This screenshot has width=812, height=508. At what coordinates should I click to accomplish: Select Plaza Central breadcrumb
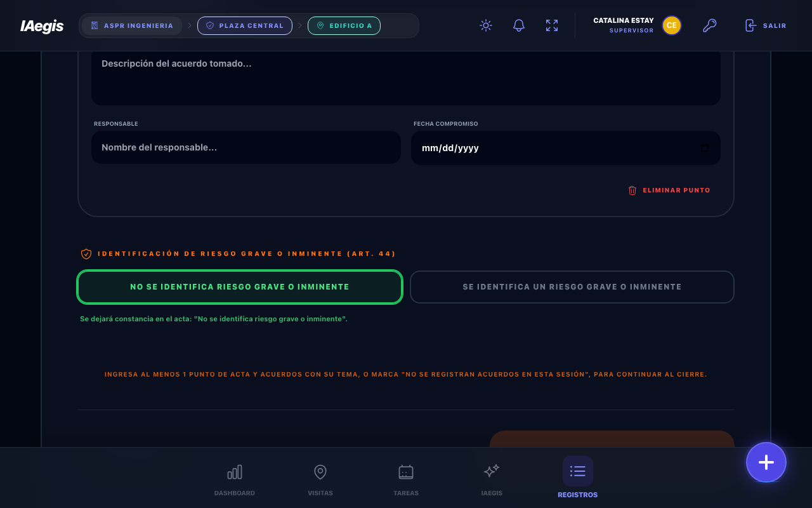coord(245,25)
